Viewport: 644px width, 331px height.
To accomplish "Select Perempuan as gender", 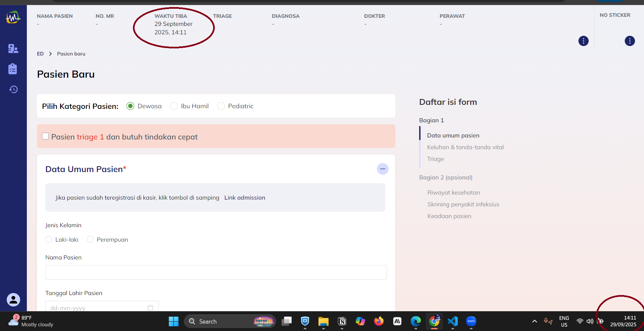I will [90, 239].
